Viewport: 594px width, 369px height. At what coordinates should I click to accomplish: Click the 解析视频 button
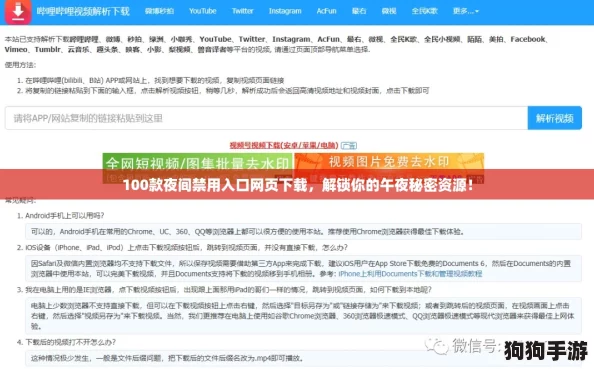[555, 118]
